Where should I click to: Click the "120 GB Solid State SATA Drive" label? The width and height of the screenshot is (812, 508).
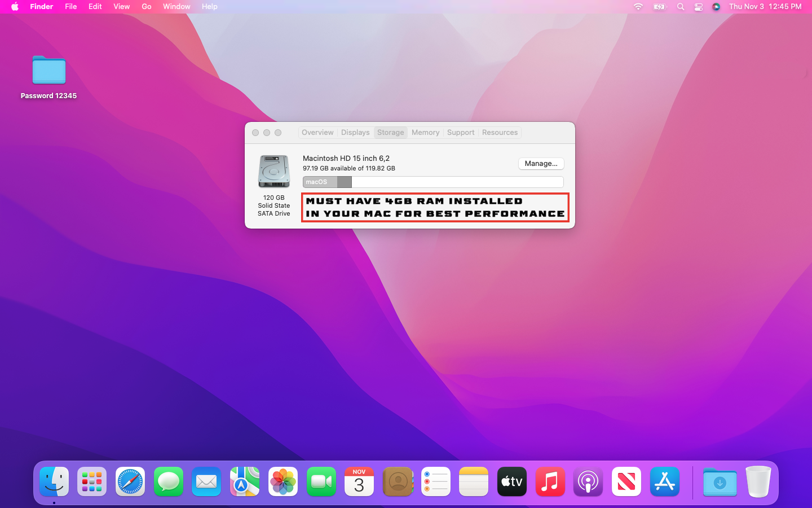[274, 205]
